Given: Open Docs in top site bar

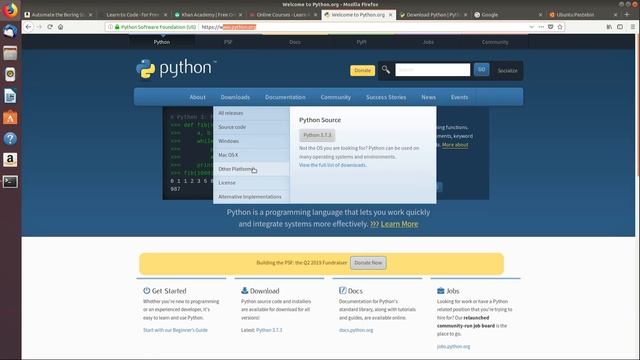Looking at the screenshot, I should tap(295, 42).
